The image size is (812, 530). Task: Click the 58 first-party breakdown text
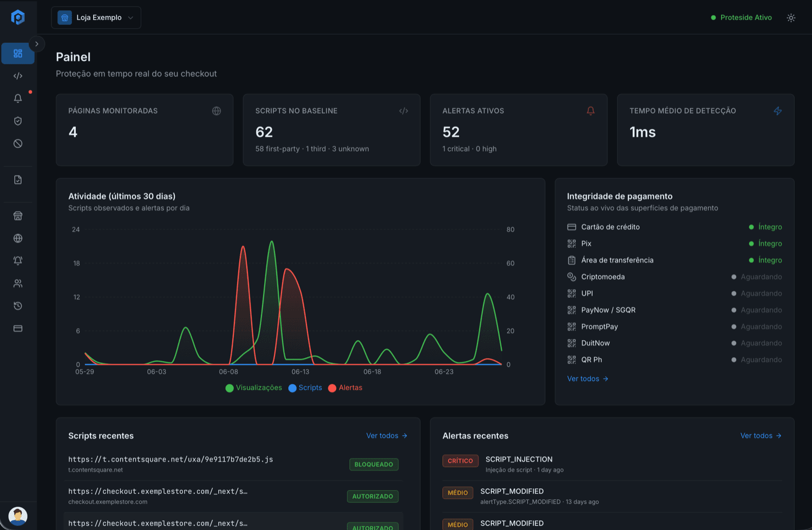pyautogui.click(x=278, y=149)
